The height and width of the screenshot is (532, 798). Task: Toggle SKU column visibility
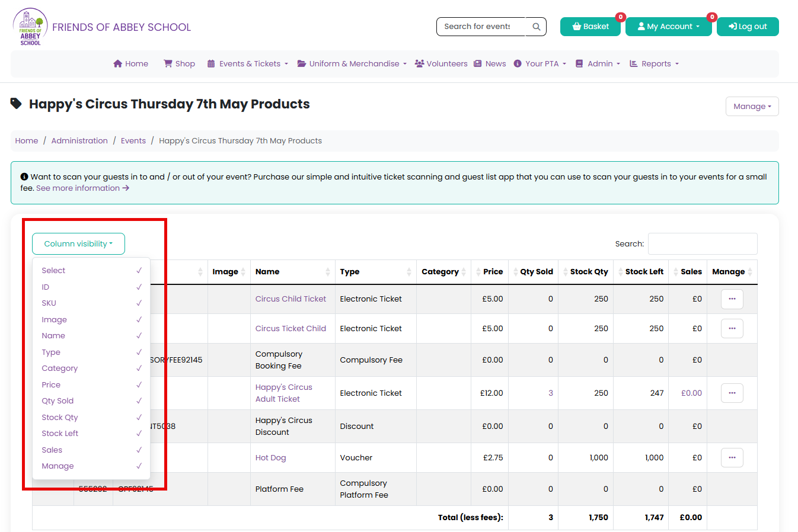91,303
